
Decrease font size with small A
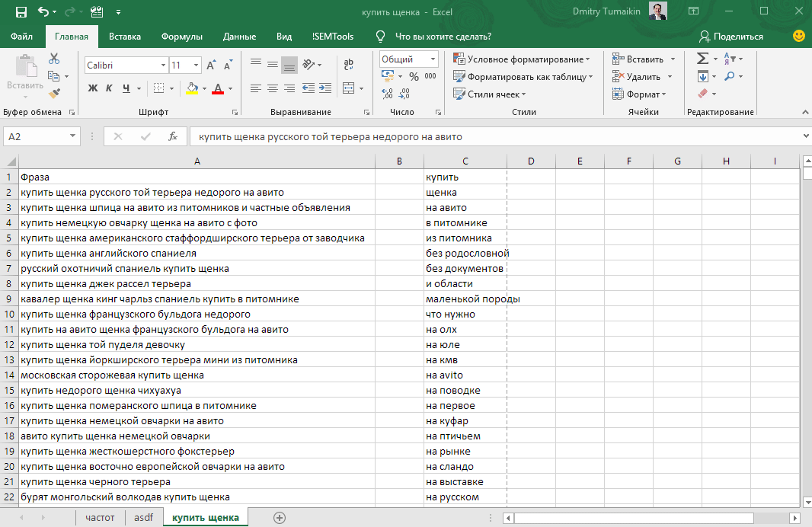click(228, 65)
